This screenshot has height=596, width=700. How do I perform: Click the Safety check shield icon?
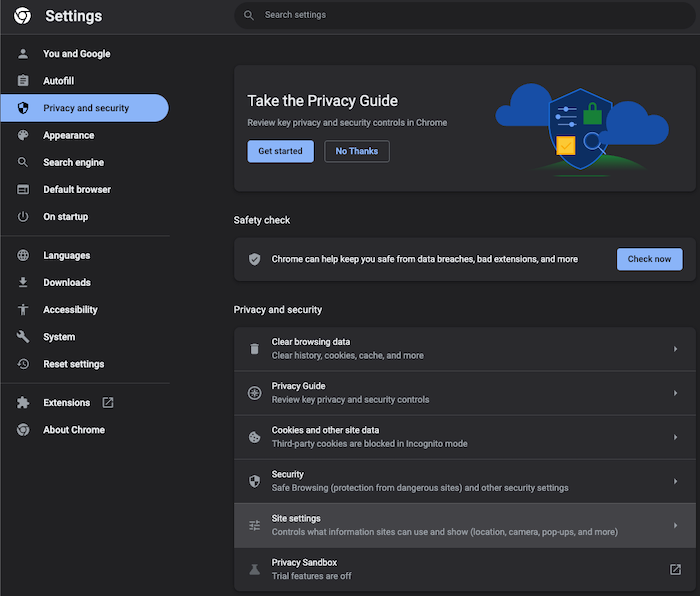(x=254, y=259)
